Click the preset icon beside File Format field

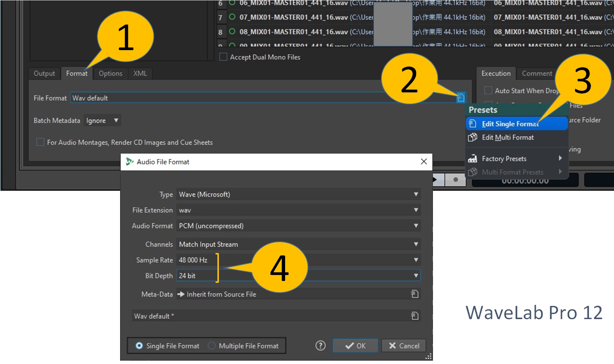(461, 98)
